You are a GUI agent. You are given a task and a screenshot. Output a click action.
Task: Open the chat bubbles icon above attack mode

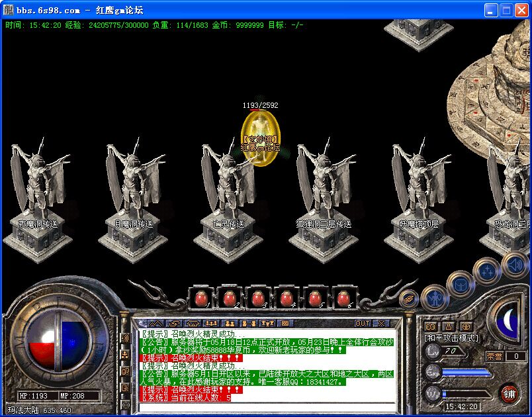tap(431, 327)
